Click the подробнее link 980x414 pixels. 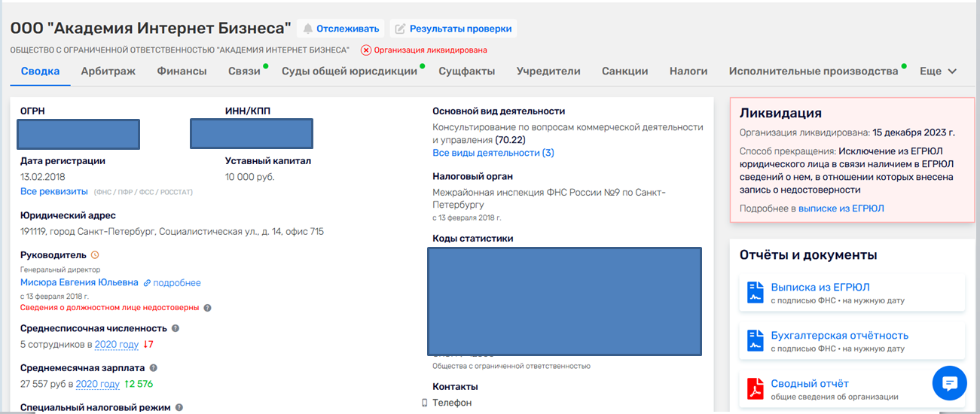177,283
